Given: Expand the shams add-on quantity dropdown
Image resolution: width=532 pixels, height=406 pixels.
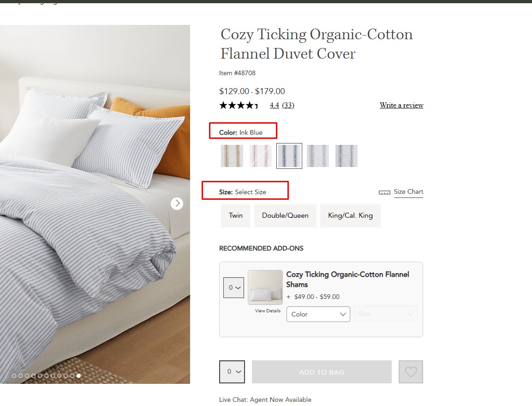Looking at the screenshot, I should 233,287.
